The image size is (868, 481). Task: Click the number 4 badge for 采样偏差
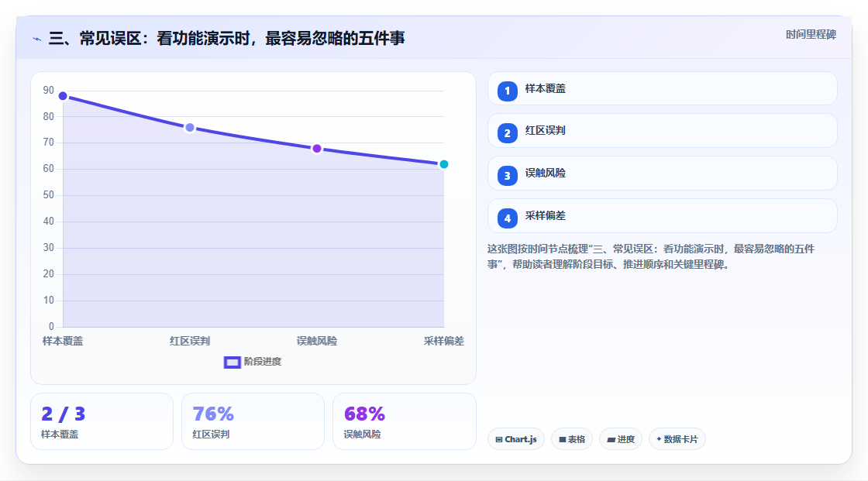[507, 218]
